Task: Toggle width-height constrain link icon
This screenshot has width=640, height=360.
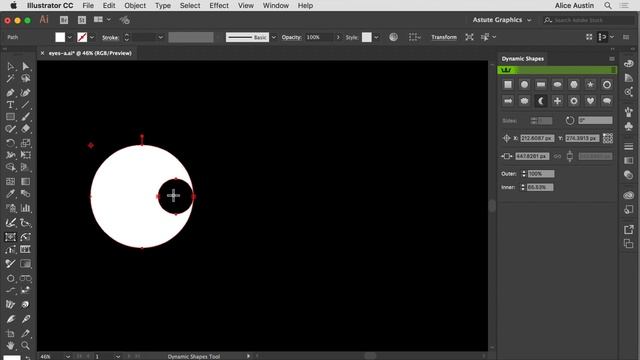Action: pyautogui.click(x=557, y=156)
